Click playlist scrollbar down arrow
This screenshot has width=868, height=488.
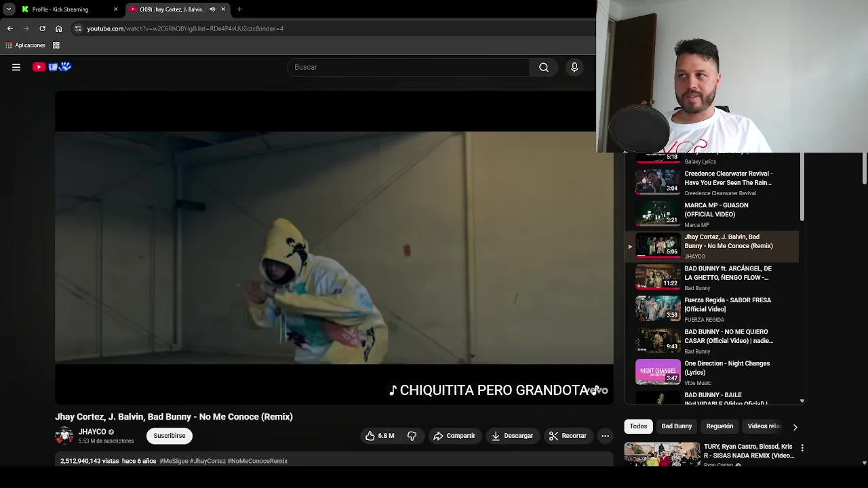point(802,401)
